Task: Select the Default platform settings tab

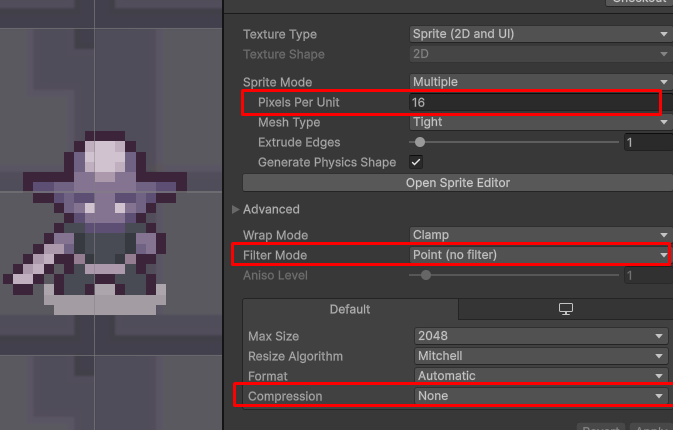Action: tap(350, 310)
